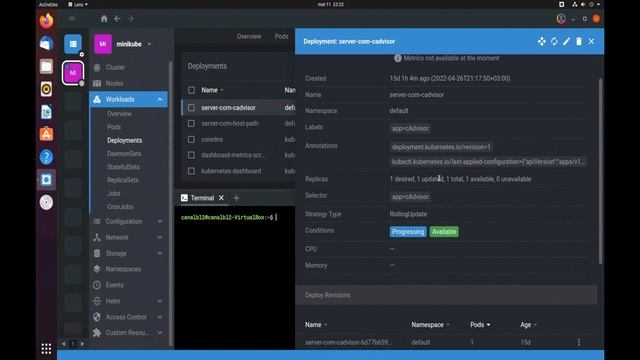The image size is (640, 360).
Task: Sort revisions by Namespace column
Action: coord(430,325)
